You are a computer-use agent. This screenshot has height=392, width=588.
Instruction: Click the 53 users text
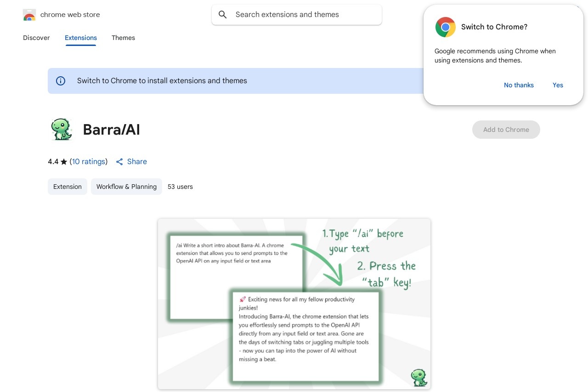pos(180,187)
